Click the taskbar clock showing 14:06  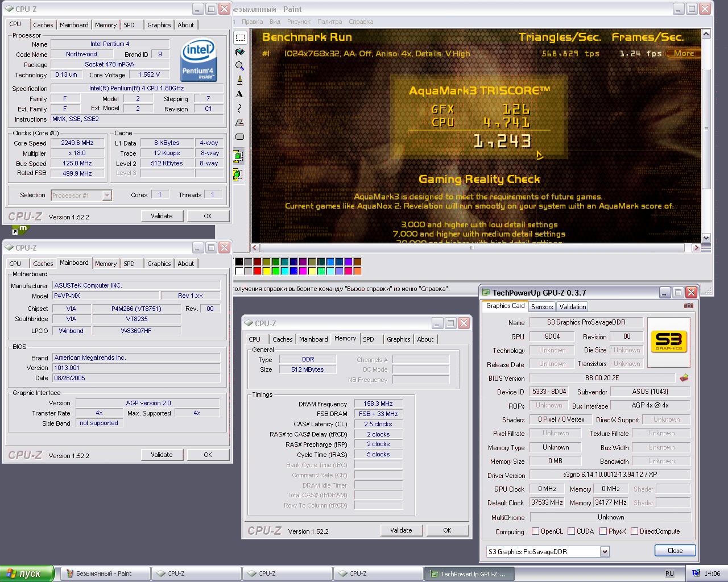[712, 573]
